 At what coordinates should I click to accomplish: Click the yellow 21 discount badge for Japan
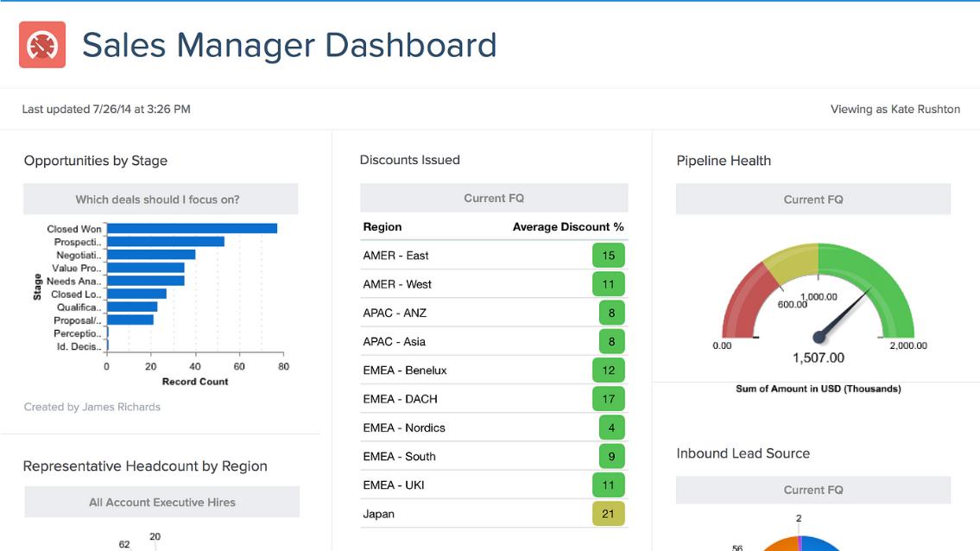pos(608,514)
